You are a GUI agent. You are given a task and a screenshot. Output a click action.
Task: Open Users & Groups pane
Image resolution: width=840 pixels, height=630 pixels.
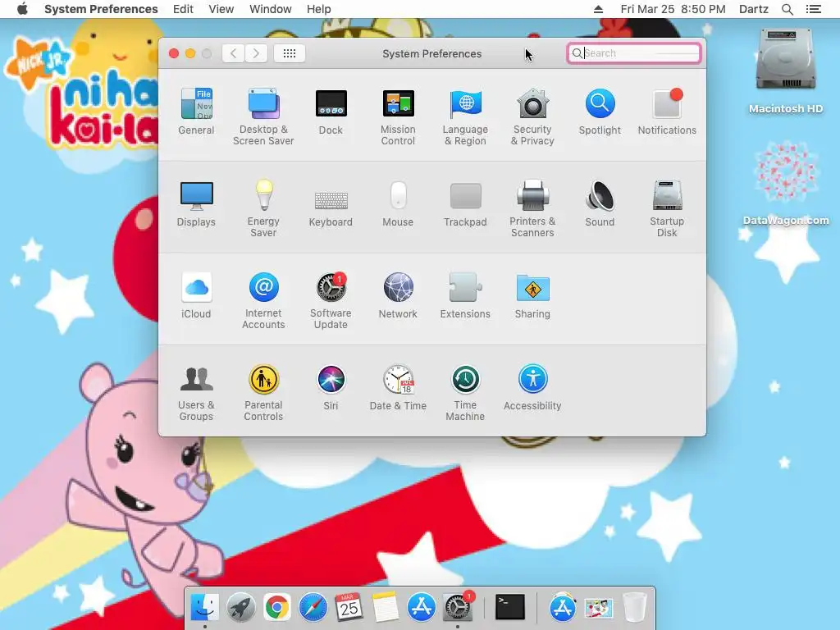click(196, 393)
